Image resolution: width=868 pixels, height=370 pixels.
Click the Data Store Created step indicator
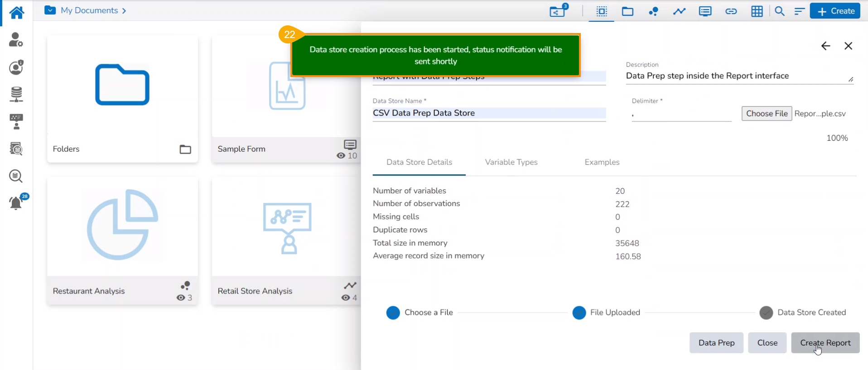pos(766,312)
